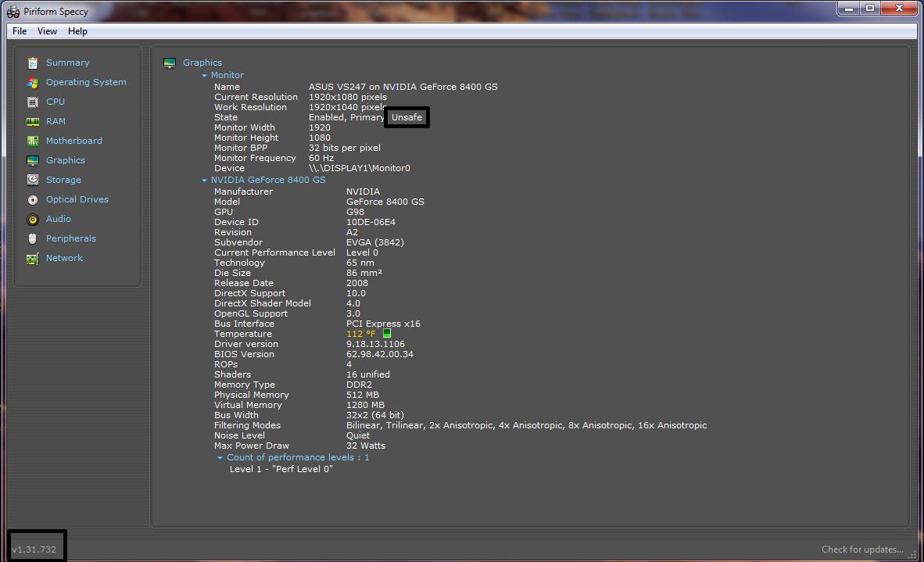Click the Subvendor value EVGA (3842)

[x=374, y=242]
